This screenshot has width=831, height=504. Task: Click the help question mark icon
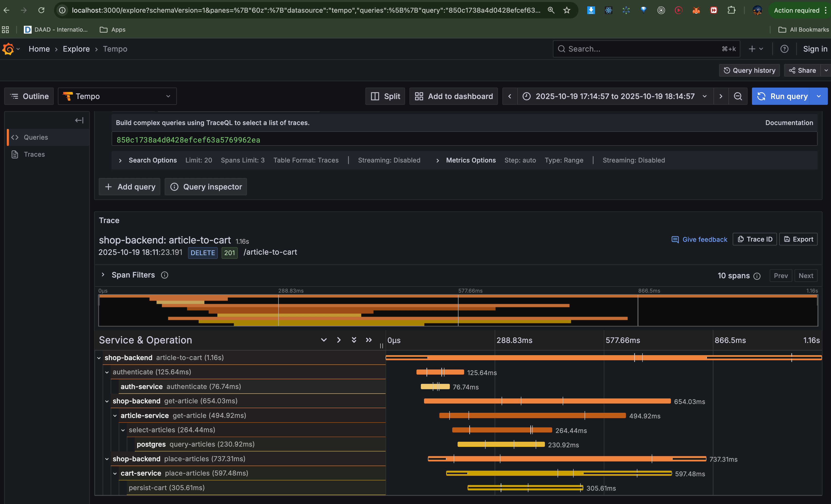[x=784, y=49]
